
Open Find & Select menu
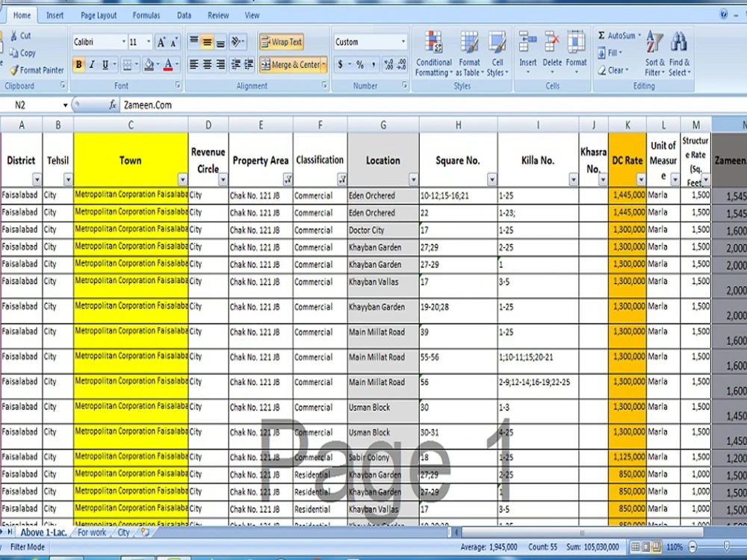(x=679, y=53)
